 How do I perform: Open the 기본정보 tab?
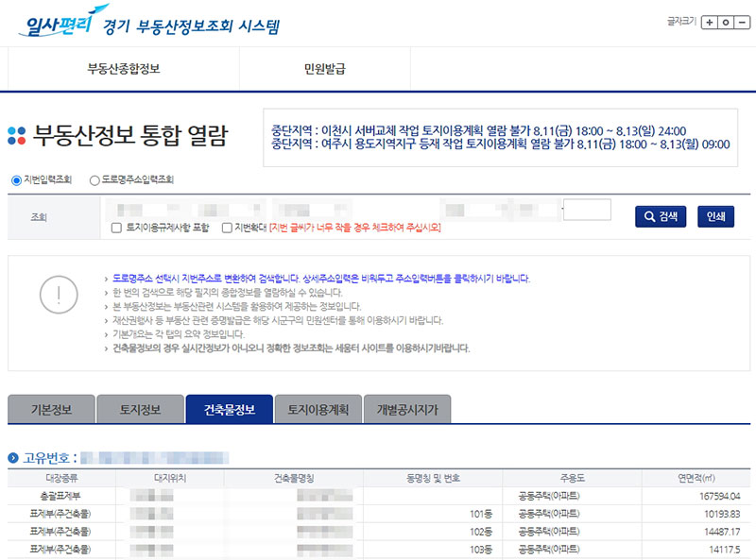coord(52,410)
